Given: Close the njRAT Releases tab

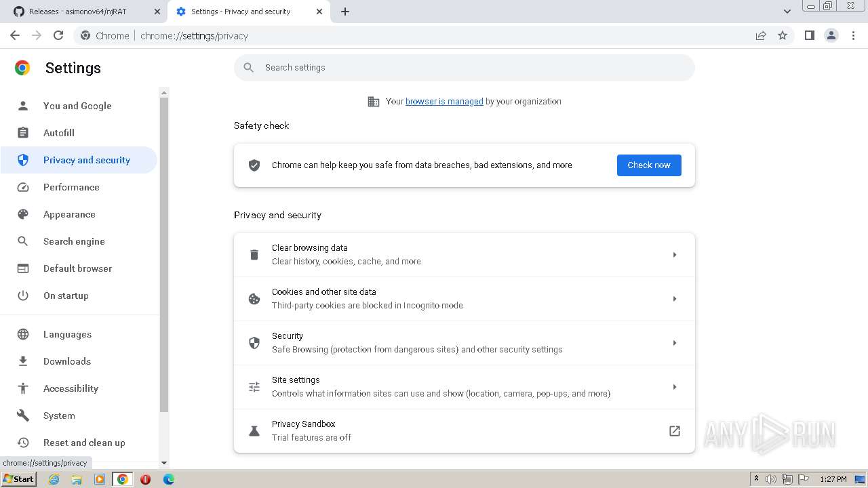Looking at the screenshot, I should [157, 12].
